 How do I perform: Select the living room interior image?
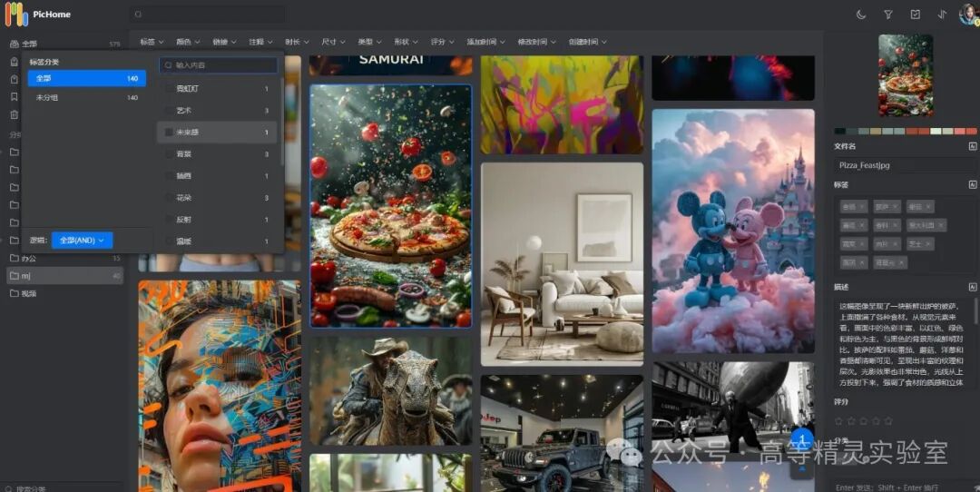click(x=562, y=264)
